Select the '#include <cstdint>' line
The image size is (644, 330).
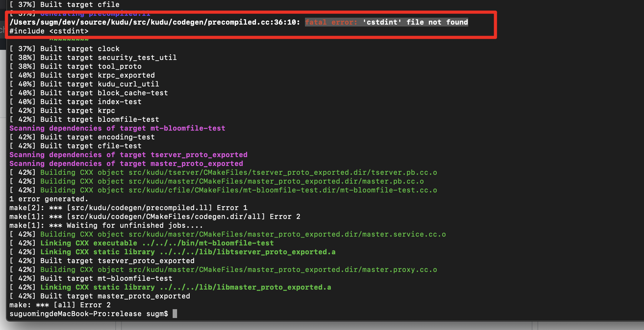[49, 31]
